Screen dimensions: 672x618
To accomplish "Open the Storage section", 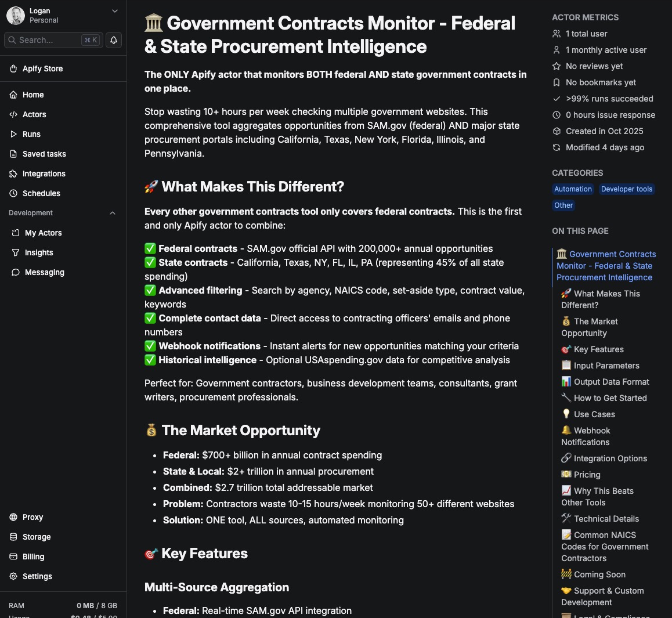I will (36, 537).
